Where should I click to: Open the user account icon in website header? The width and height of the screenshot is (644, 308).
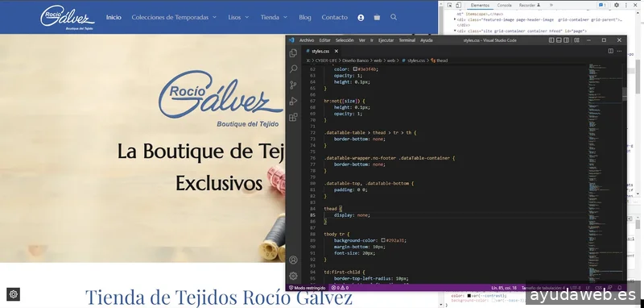click(x=361, y=18)
